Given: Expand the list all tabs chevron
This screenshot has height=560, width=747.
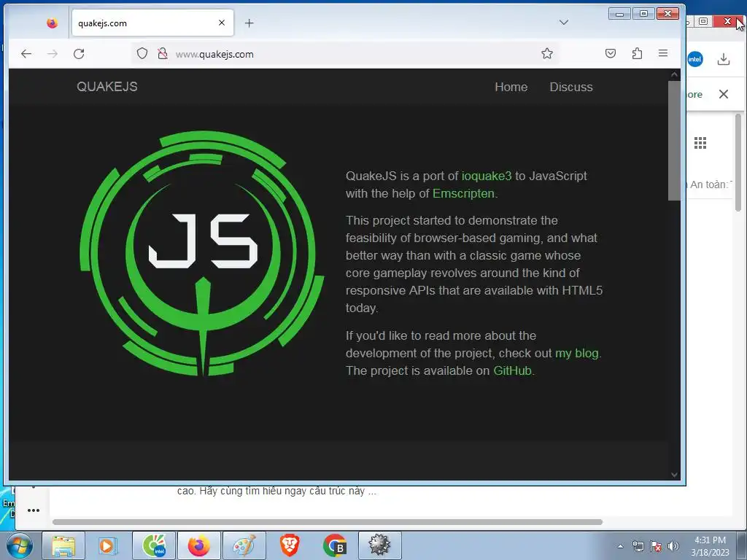Looking at the screenshot, I should coord(564,23).
